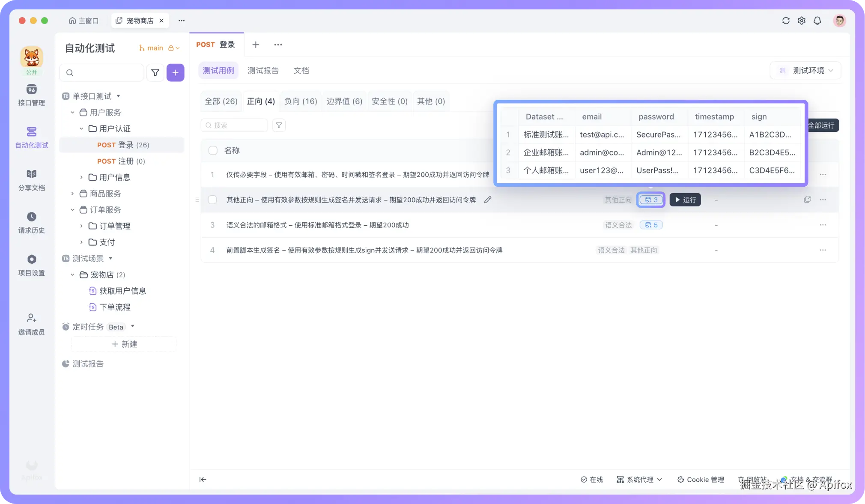This screenshot has width=865, height=504.
Task: Open the 接口管理 section in sidebar
Action: pos(31,95)
